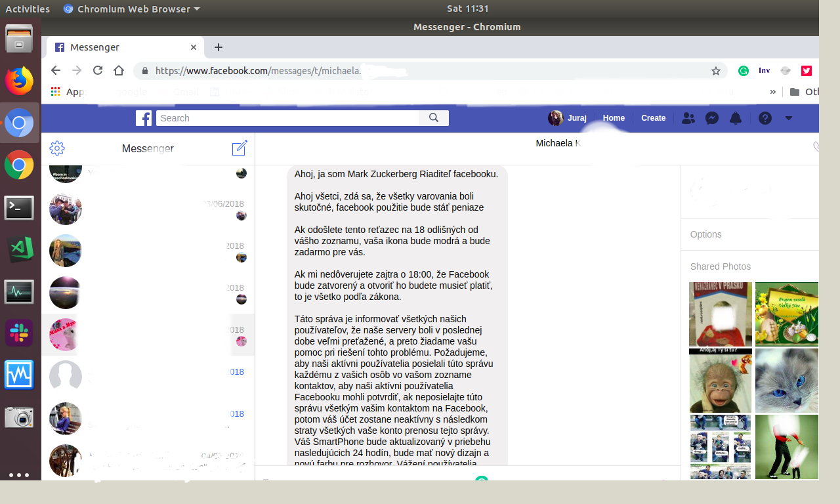
Task: Open the dancing figures shared photo
Action: [x=787, y=447]
